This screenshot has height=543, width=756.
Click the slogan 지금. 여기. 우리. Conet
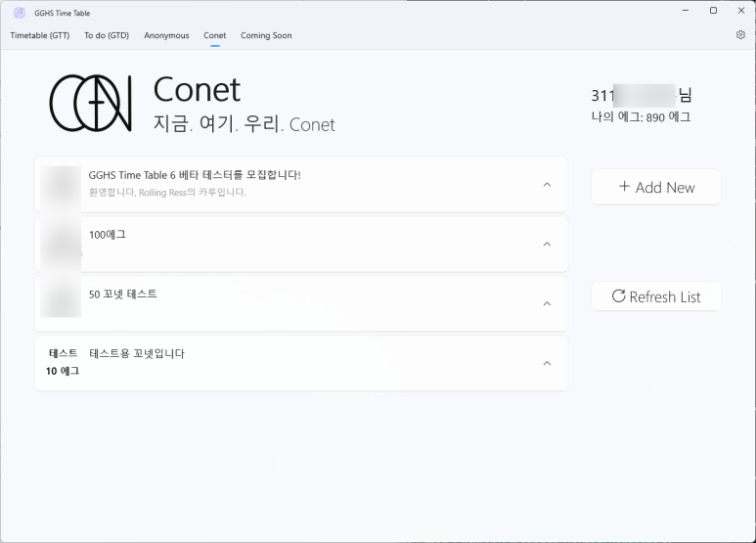click(x=244, y=124)
